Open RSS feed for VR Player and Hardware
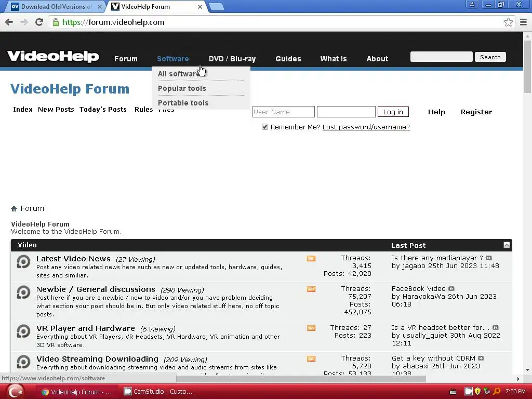The width and height of the screenshot is (532, 399). [x=311, y=328]
